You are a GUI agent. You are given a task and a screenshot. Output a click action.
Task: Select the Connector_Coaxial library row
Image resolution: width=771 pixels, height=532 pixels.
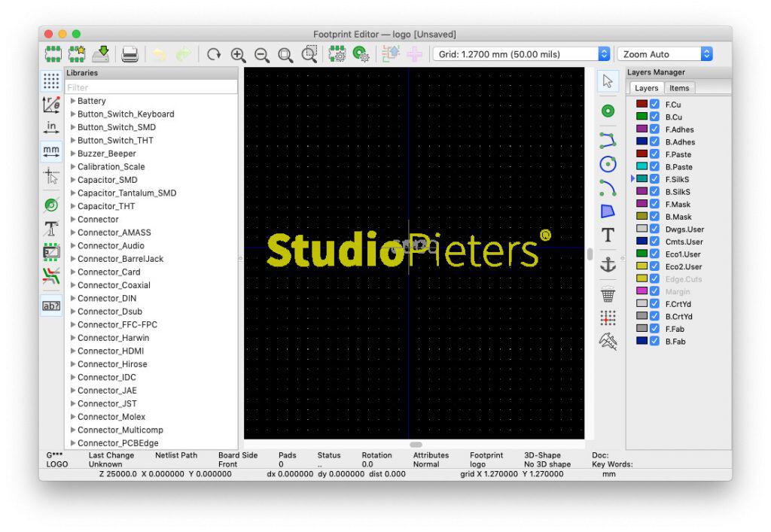[151, 285]
